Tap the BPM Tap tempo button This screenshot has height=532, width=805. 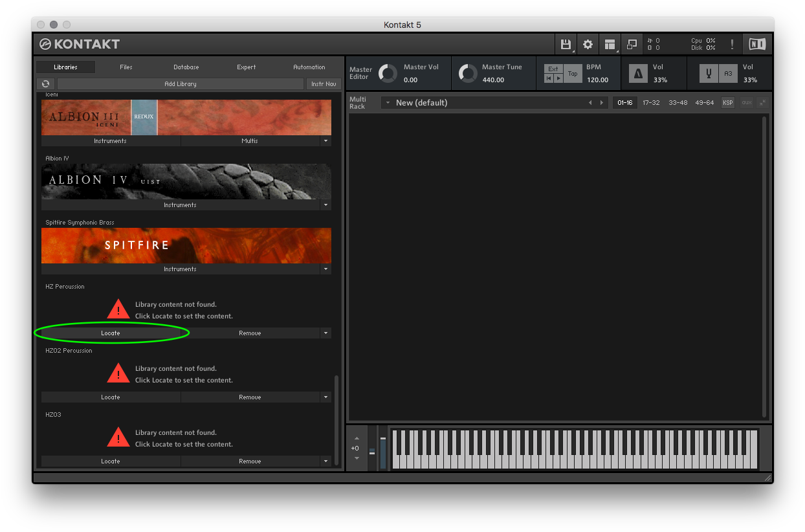tap(573, 74)
